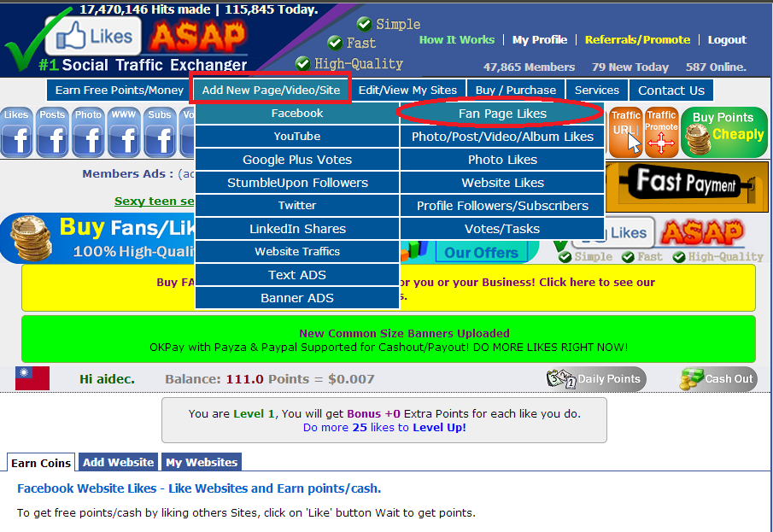Open the Referrals/Promote link
773x532 pixels.
pyautogui.click(x=637, y=40)
